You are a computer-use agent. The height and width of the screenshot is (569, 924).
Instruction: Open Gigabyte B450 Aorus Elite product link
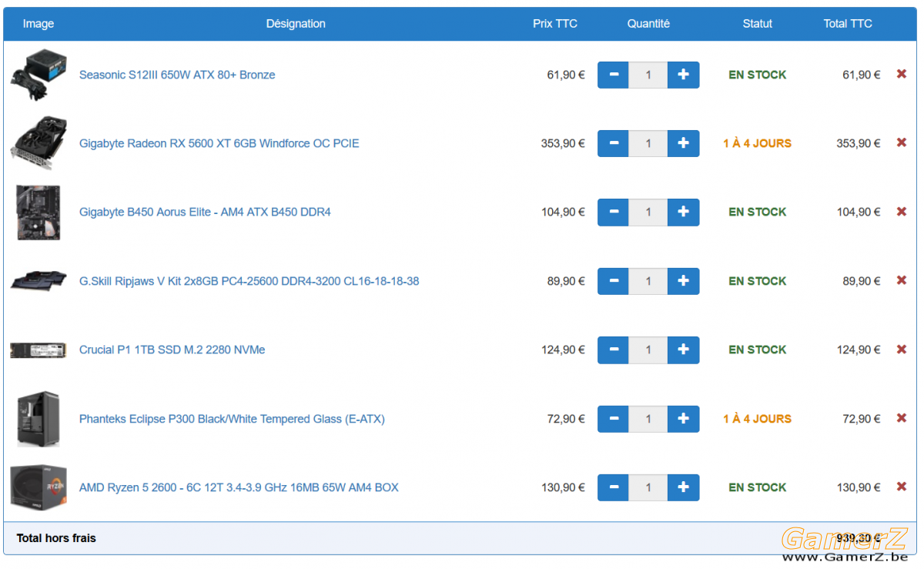pos(205,212)
